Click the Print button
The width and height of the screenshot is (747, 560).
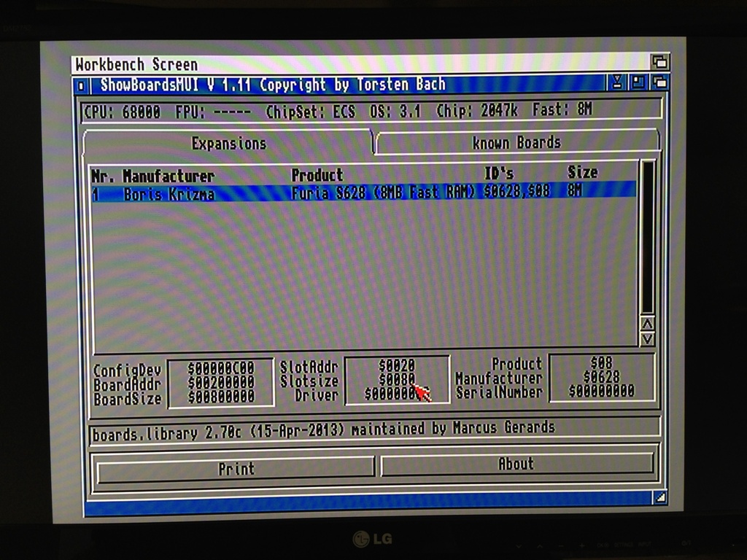236,469
